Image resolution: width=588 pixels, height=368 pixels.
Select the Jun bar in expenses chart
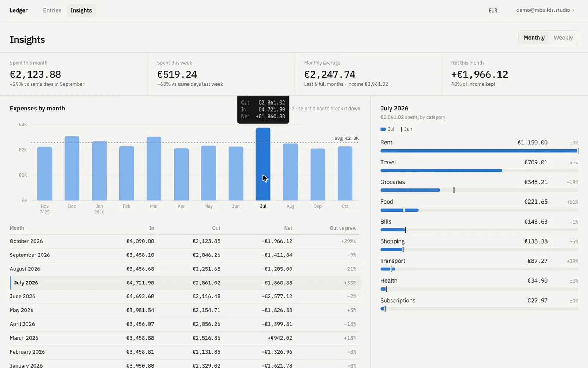[x=236, y=174]
